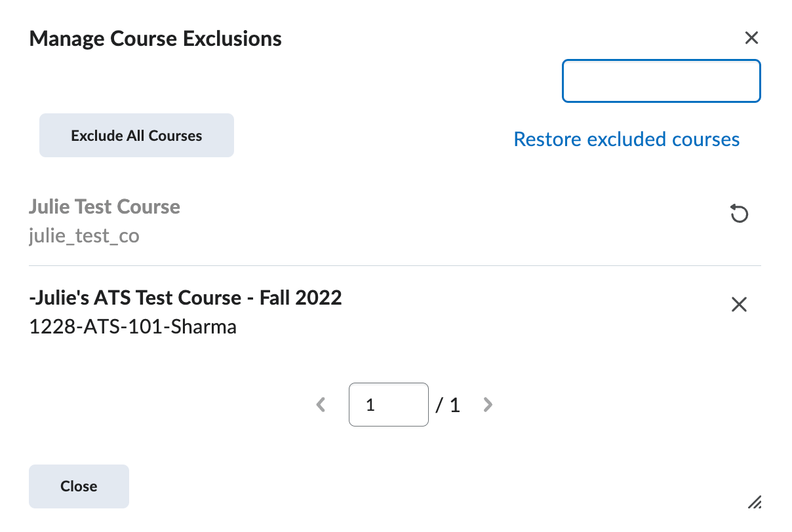Select the julie_test_co course code text

pos(84,235)
